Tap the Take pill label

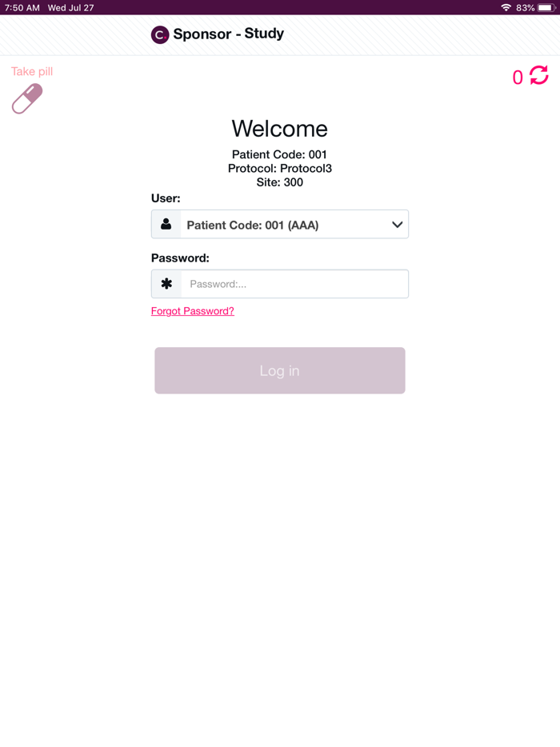[32, 71]
